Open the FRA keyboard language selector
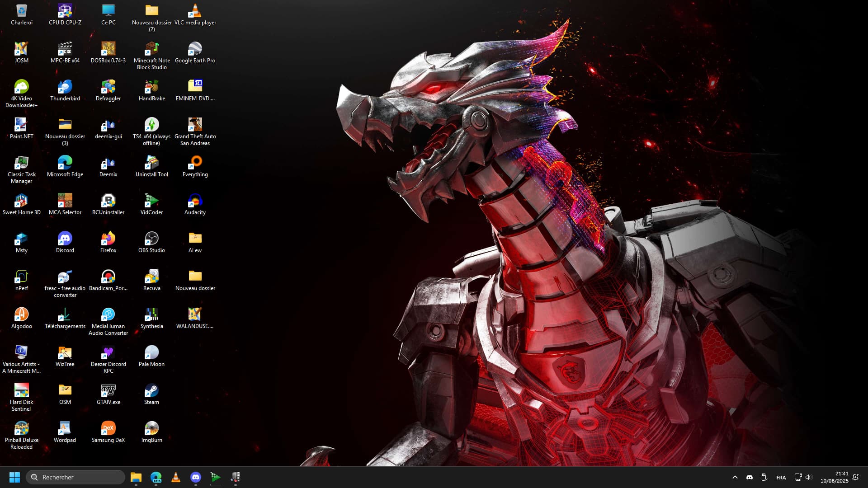Image resolution: width=868 pixels, height=488 pixels. (781, 478)
